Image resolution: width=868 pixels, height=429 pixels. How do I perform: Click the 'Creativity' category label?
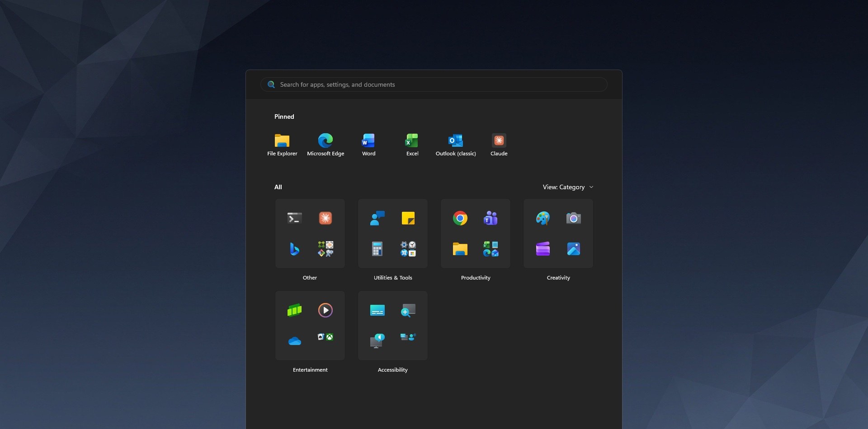558,278
